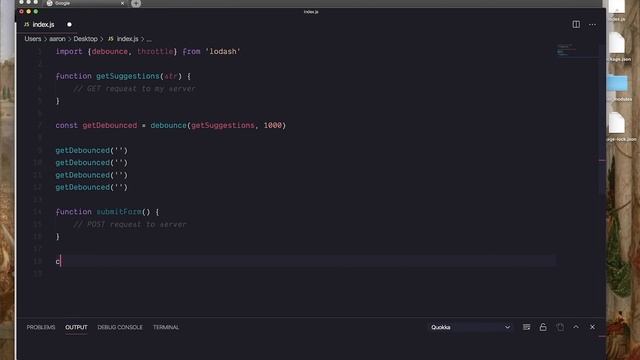Open the Debug Console tab
The image size is (640, 360).
pyautogui.click(x=120, y=327)
